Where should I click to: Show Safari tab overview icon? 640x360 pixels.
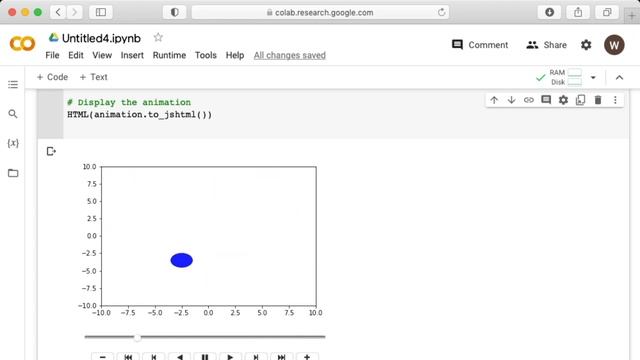(x=607, y=12)
